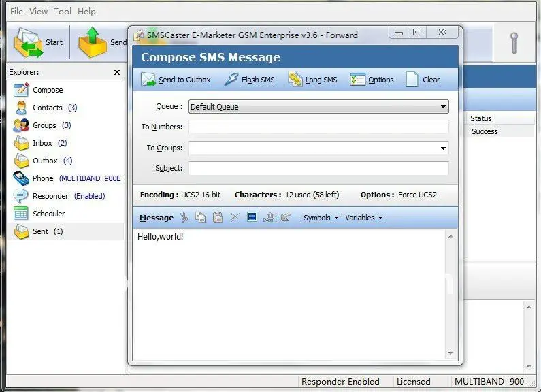Click the Options label in compose toolbar

381,80
